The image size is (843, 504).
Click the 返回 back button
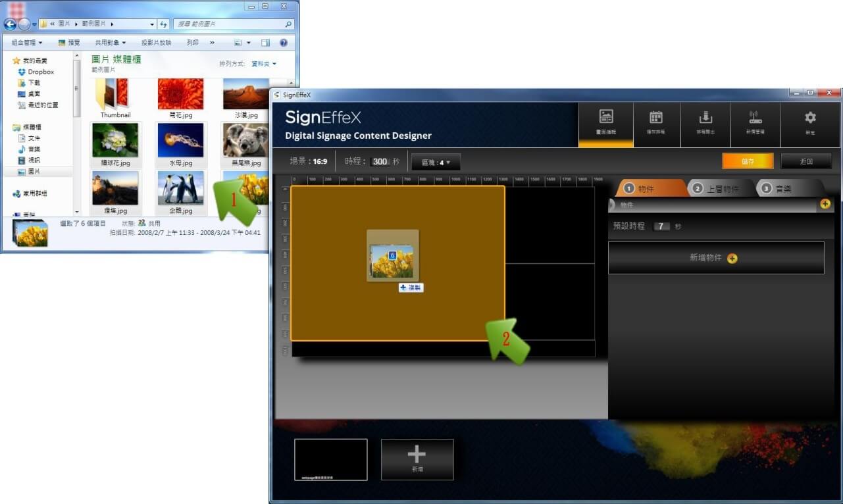805,161
